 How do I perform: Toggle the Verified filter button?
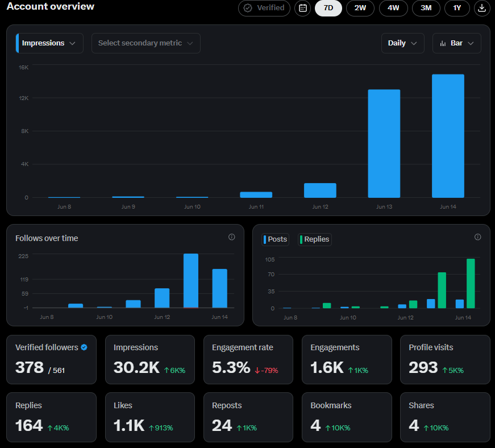[x=264, y=8]
